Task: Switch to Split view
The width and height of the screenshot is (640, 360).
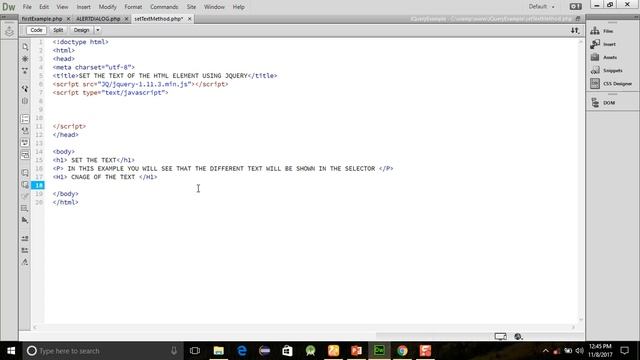Action: [x=58, y=30]
